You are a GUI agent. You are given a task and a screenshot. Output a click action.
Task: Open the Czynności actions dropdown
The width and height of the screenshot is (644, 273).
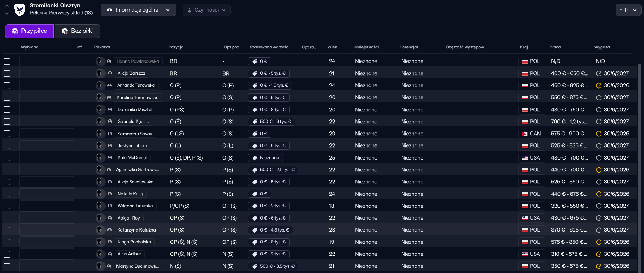point(206,10)
